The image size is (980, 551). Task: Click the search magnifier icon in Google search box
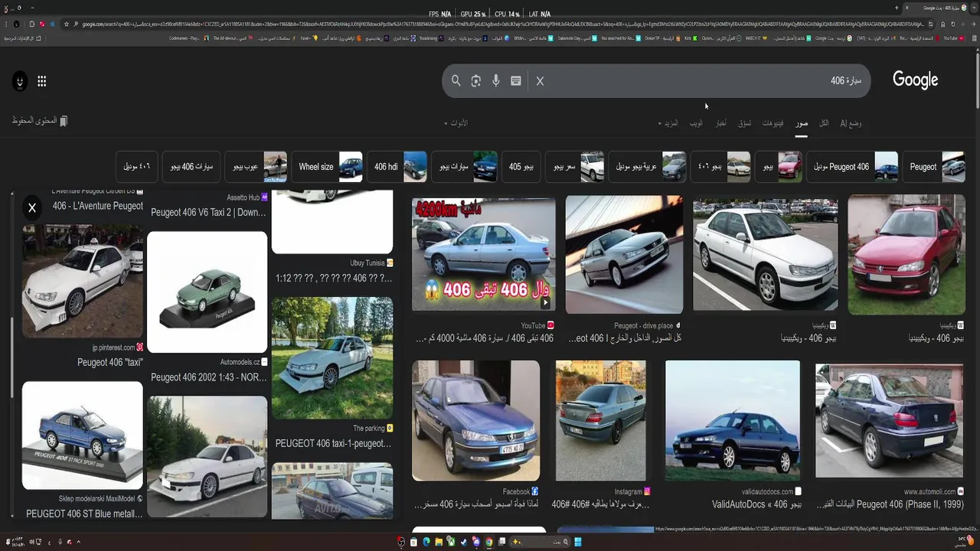pos(456,81)
